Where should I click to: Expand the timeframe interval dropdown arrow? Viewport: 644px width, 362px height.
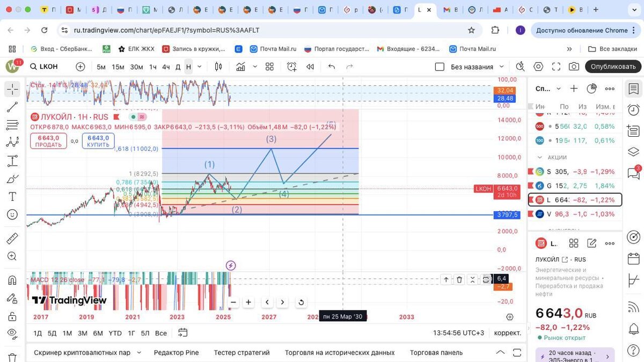pos(200,67)
